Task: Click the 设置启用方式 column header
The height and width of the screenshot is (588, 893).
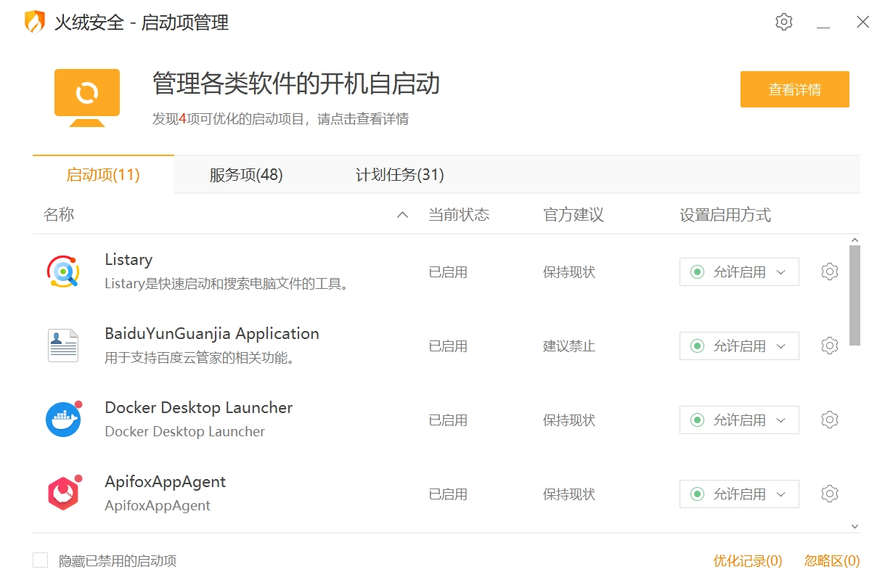Action: tap(725, 215)
